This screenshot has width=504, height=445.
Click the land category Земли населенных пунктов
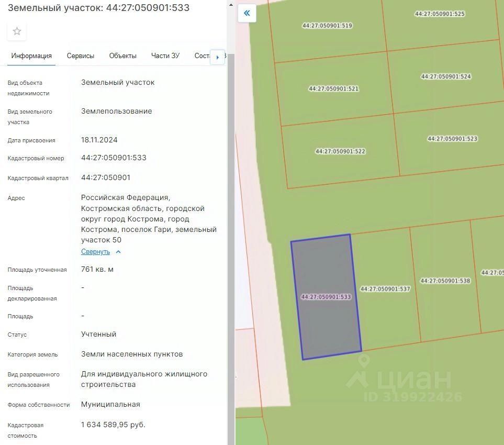coord(132,354)
